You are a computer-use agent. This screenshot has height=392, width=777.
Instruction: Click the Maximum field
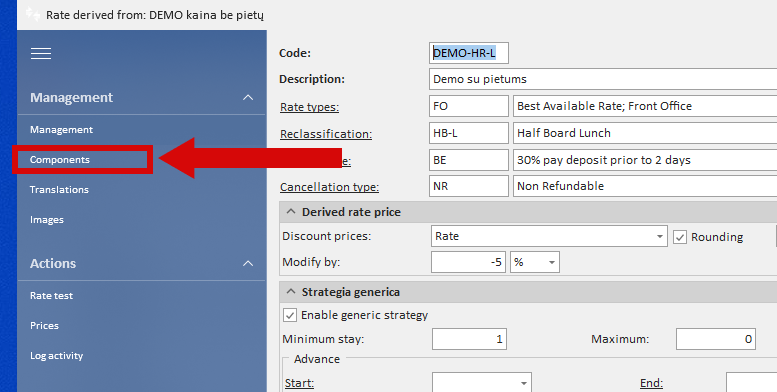click(x=716, y=339)
